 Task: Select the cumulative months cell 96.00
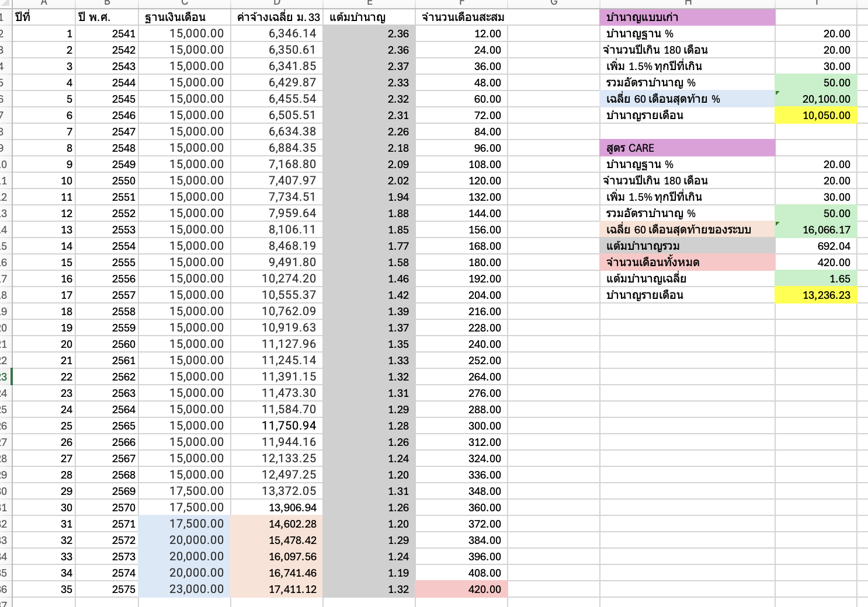(x=461, y=148)
